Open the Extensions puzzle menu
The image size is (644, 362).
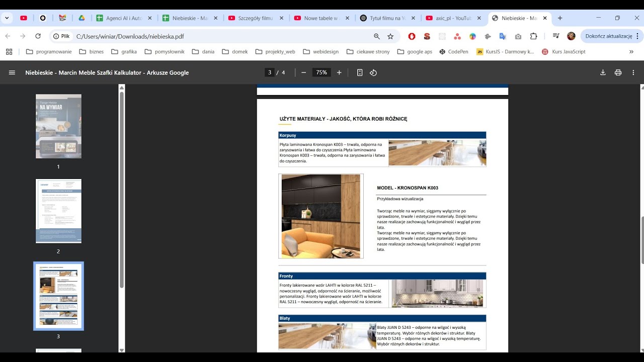click(x=534, y=36)
